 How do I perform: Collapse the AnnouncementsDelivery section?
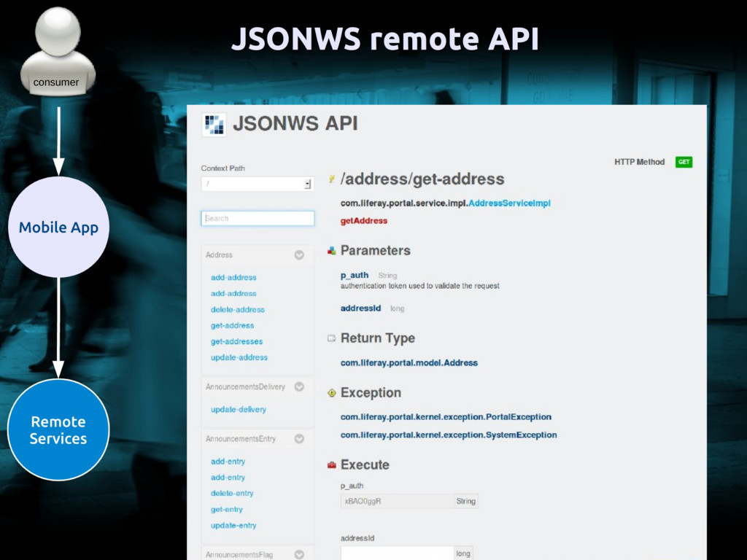point(299,386)
